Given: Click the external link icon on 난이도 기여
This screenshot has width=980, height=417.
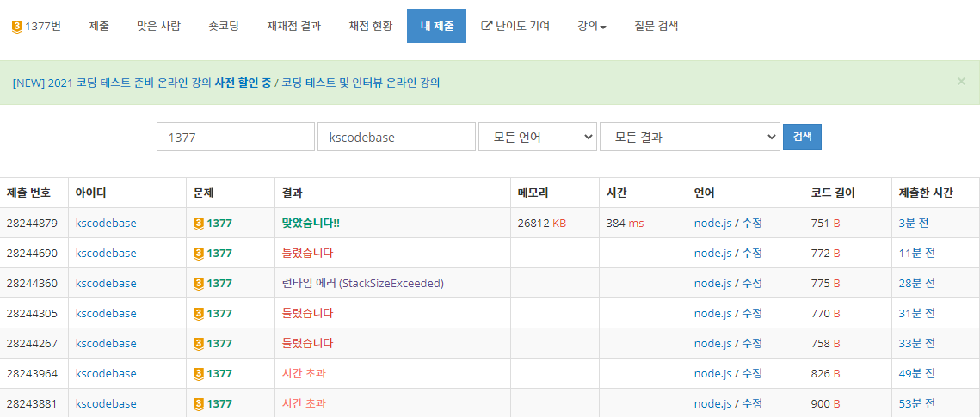Looking at the screenshot, I should pyautogui.click(x=486, y=26).
